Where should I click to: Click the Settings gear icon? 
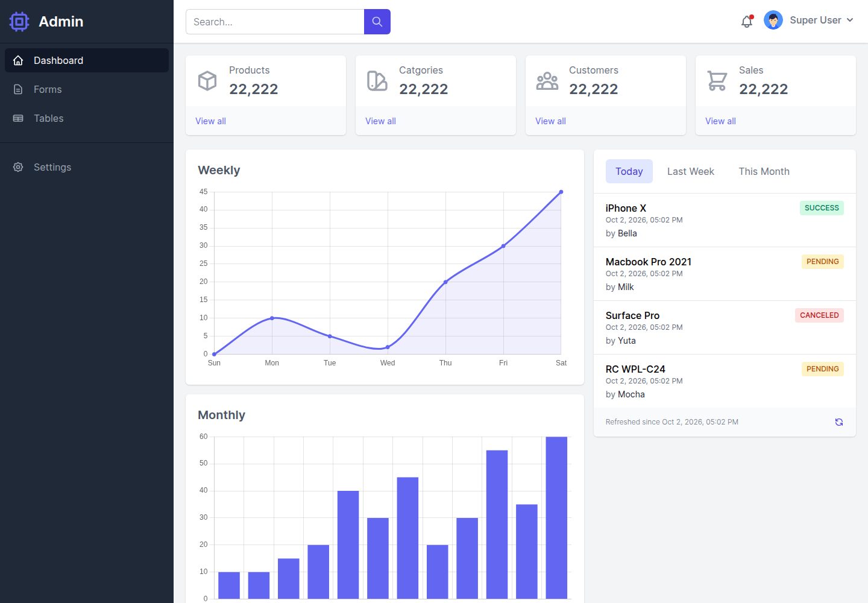pos(18,167)
